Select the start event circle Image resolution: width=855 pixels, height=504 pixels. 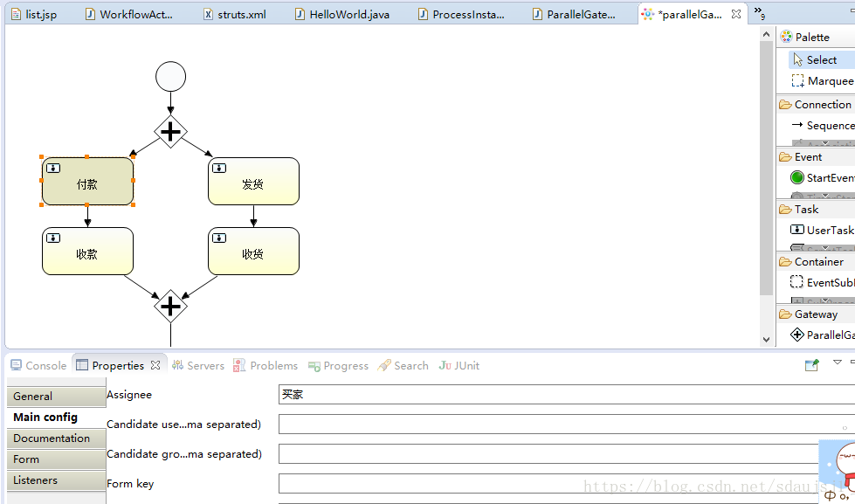[x=170, y=76]
